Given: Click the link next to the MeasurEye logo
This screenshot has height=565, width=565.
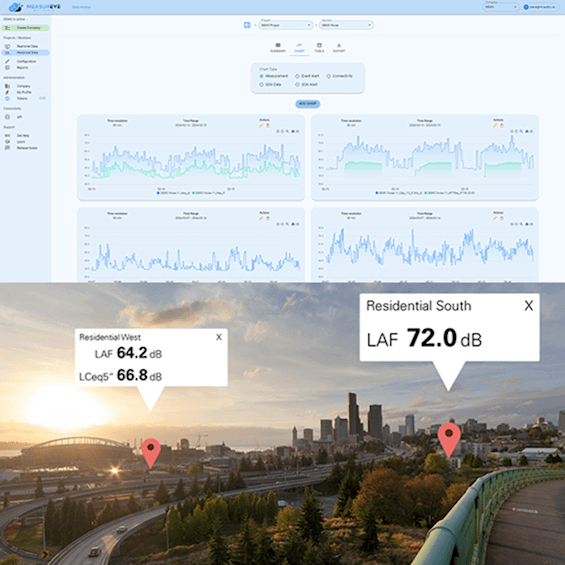Looking at the screenshot, I should coord(81,7).
